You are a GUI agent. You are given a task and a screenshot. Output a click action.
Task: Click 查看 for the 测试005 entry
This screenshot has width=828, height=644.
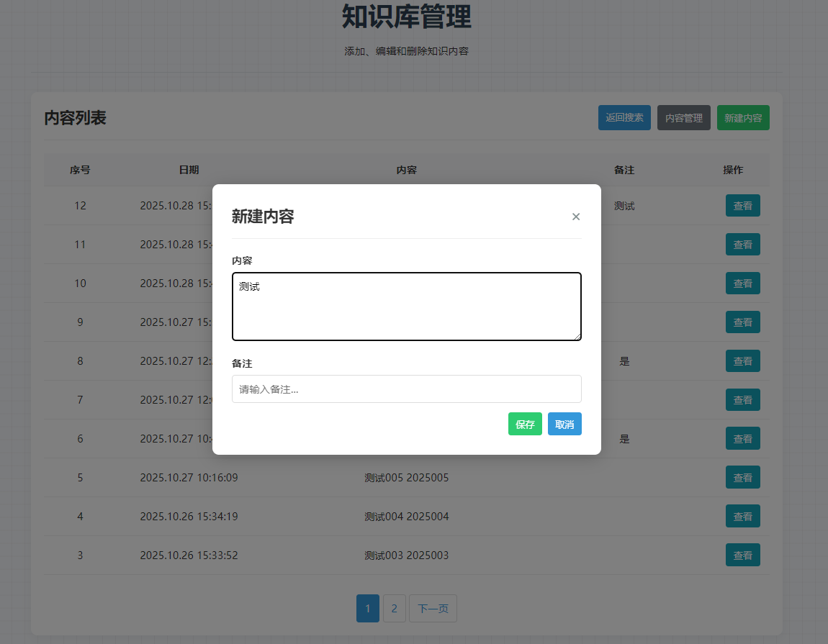(742, 478)
